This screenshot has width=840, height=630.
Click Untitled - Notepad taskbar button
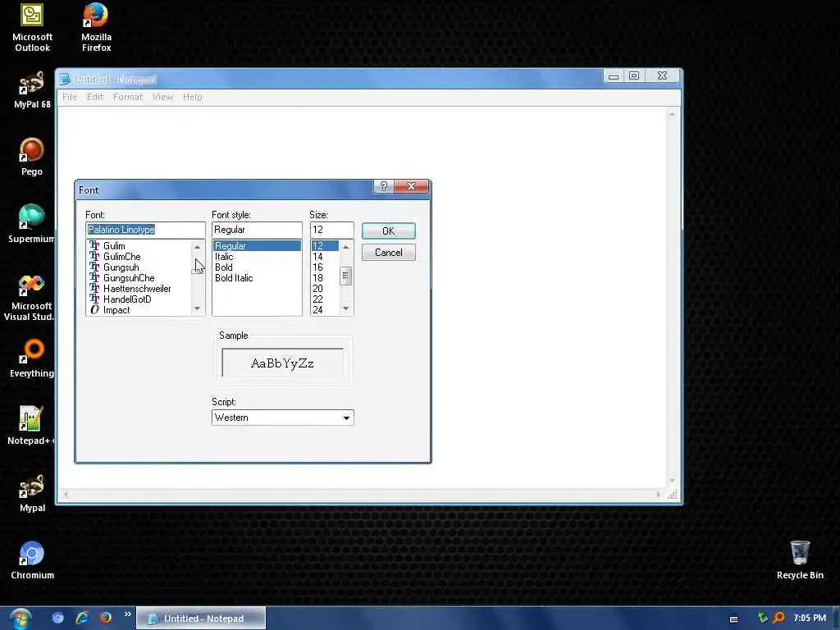pyautogui.click(x=201, y=619)
